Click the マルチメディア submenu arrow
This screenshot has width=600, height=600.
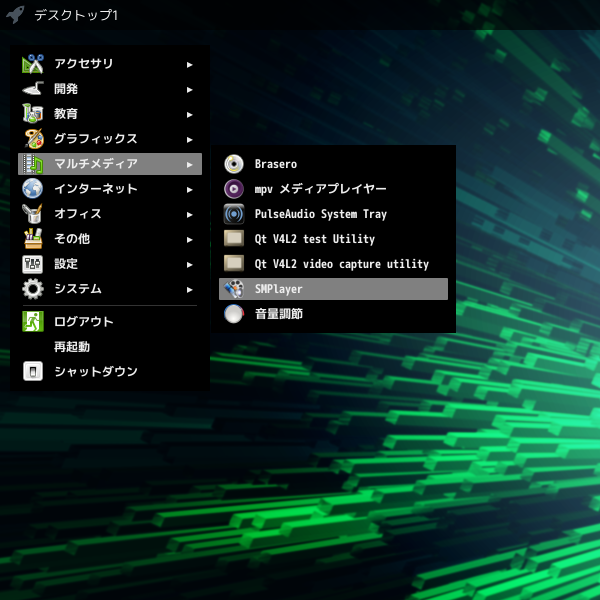(x=189, y=165)
